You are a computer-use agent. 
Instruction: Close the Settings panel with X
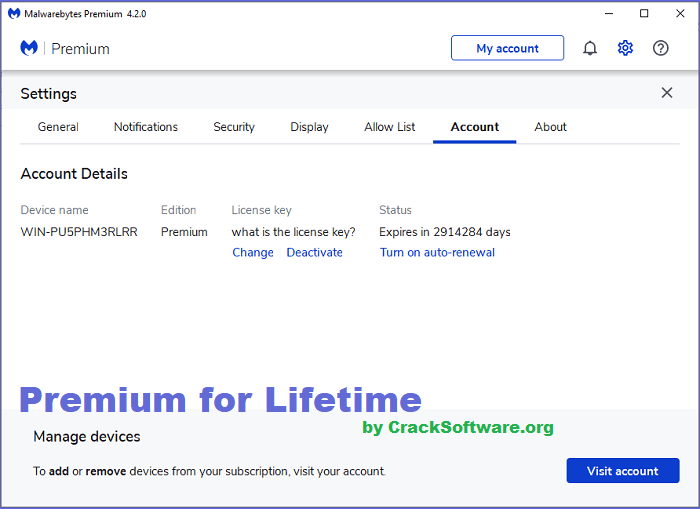point(667,93)
